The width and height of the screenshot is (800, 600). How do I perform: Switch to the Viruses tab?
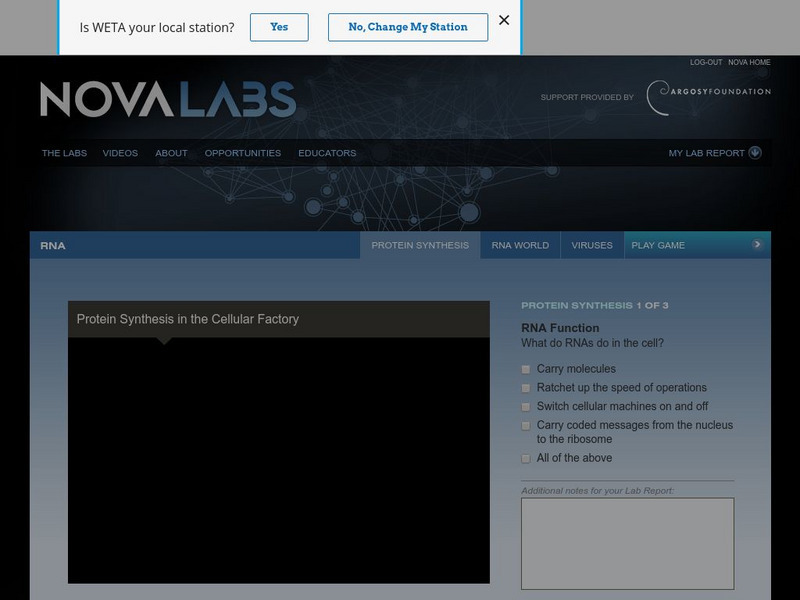point(592,245)
